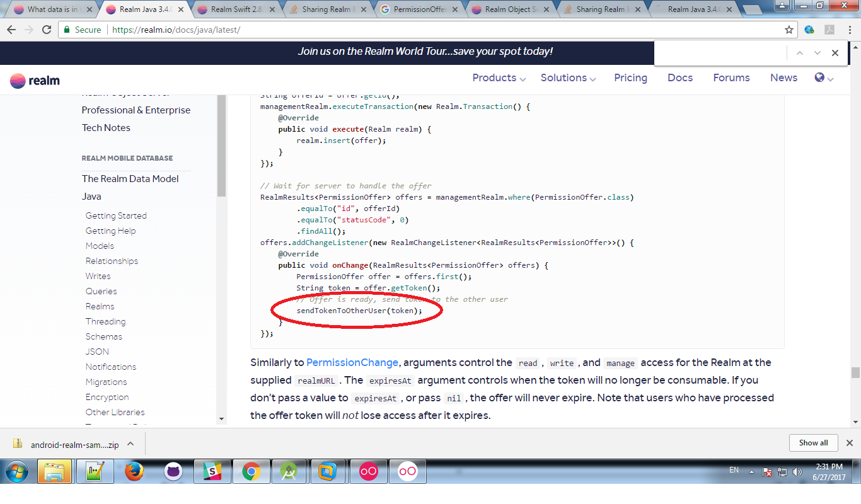This screenshot has width=861, height=504.
Task: Open the Pricing page link
Action: [x=630, y=77]
